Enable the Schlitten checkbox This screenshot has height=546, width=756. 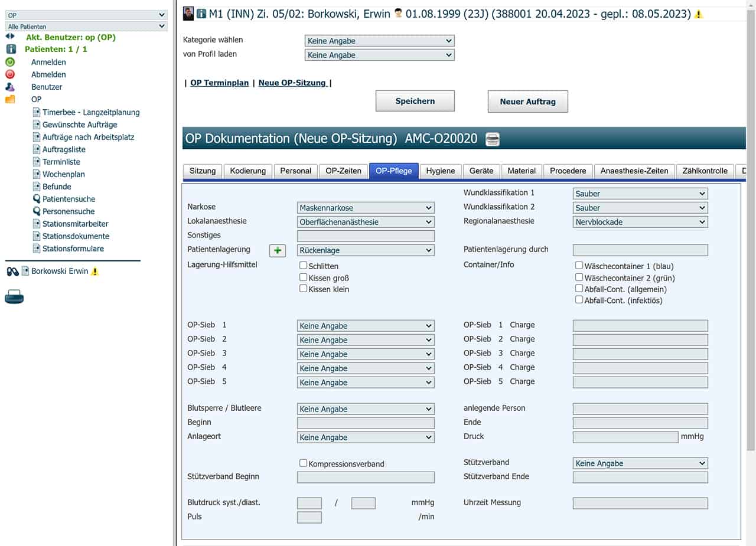(303, 266)
